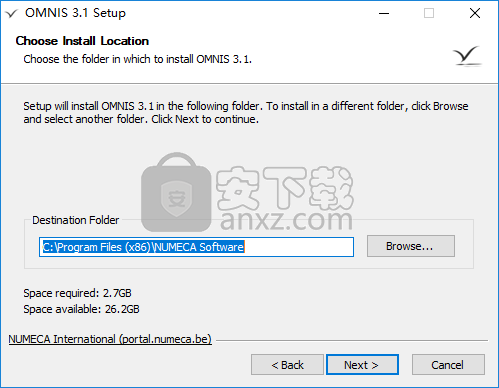This screenshot has height=388, width=499.
Task: Click the greyed-out maximize window button
Action: (x=429, y=13)
